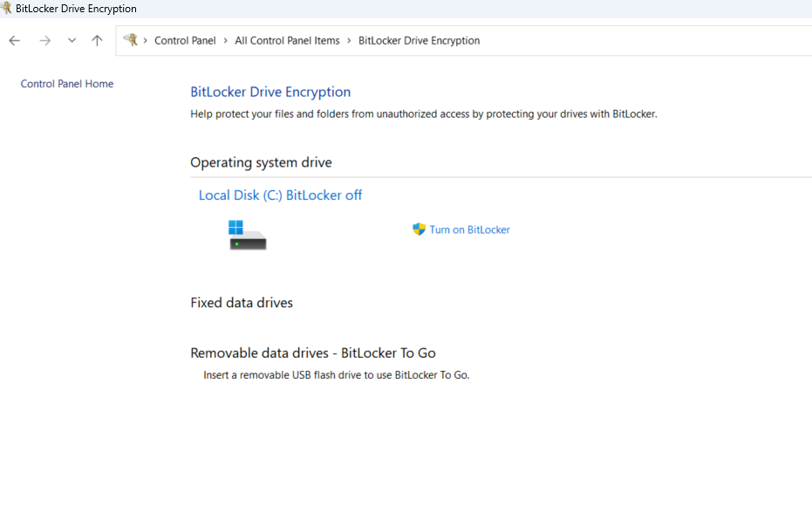
Task: Click the Windows drive icon for C:
Action: point(247,235)
